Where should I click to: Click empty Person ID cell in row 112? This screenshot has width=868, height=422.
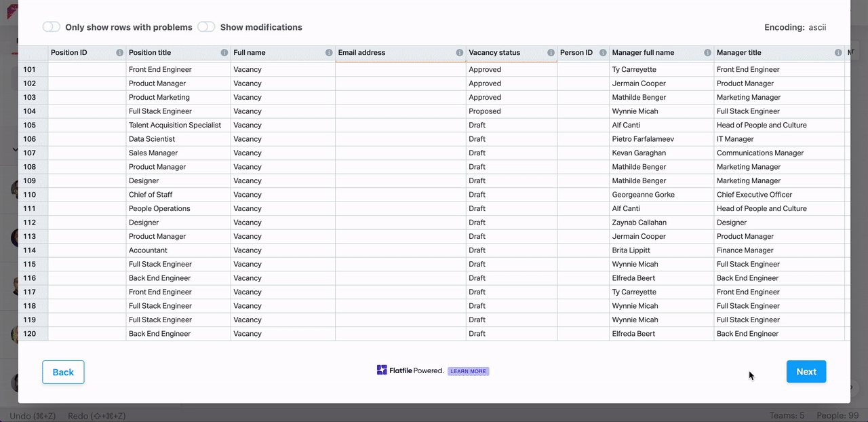click(x=583, y=223)
